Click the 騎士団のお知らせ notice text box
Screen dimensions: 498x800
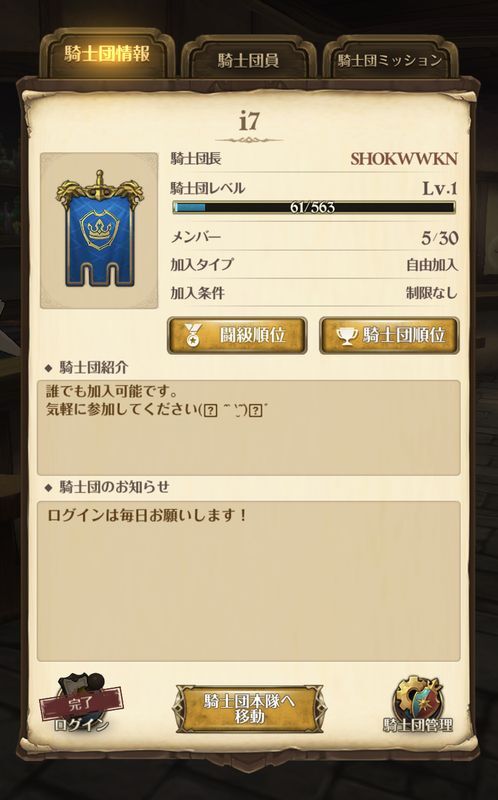248,581
